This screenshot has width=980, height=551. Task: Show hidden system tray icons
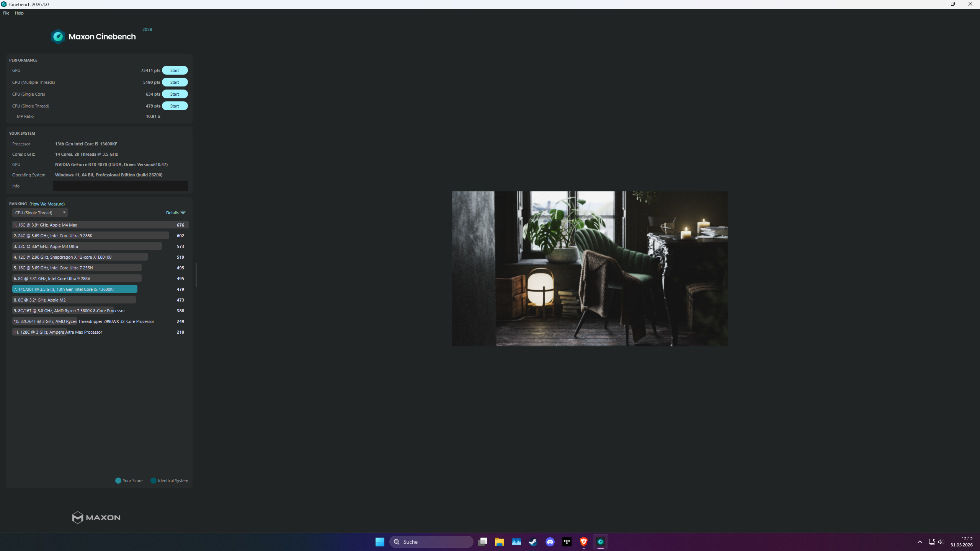click(x=920, y=542)
